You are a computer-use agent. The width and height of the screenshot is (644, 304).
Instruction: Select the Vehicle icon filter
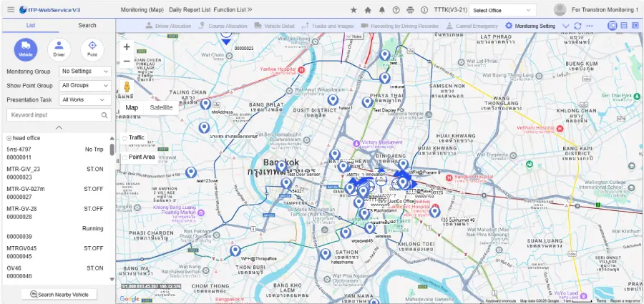26,49
